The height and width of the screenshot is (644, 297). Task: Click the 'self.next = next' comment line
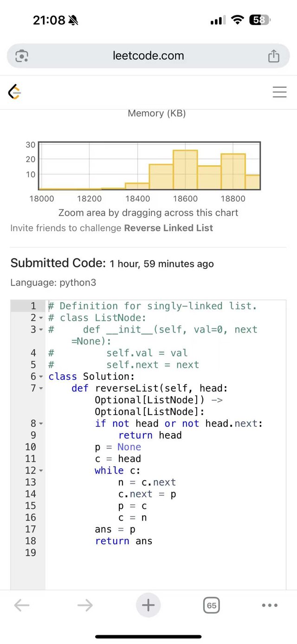[x=153, y=364]
